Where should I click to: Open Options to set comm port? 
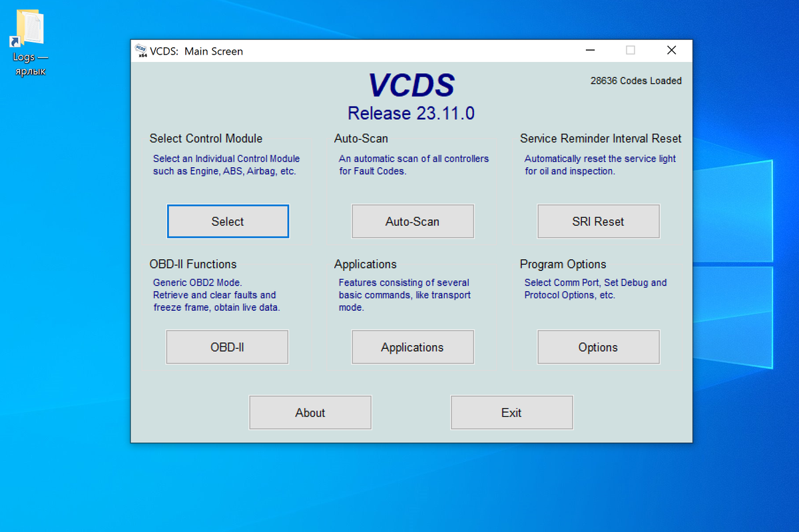598,347
